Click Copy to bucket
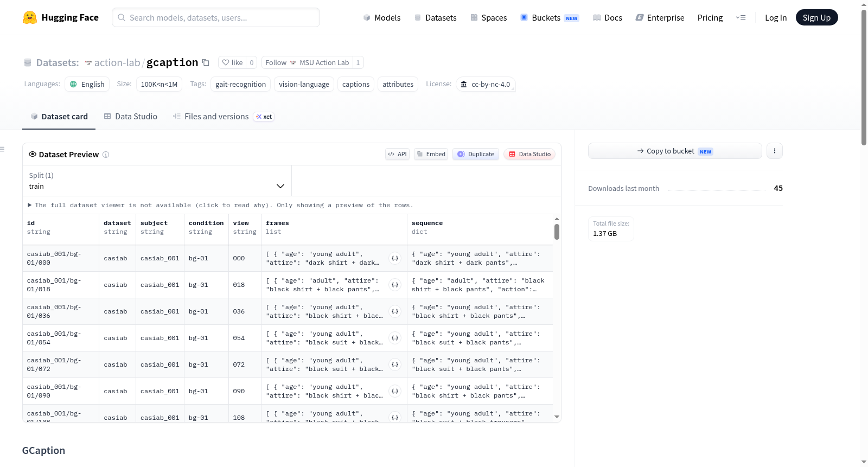868x467 pixels. click(x=675, y=151)
